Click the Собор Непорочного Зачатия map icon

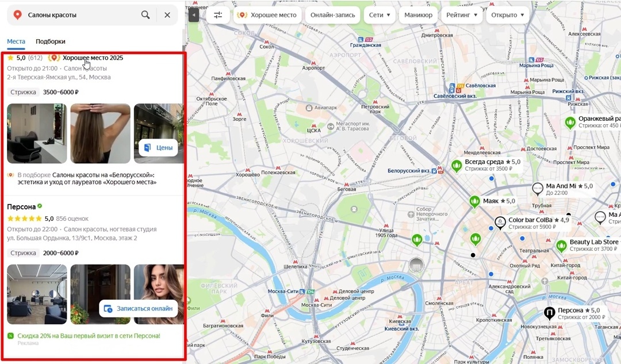411,214
